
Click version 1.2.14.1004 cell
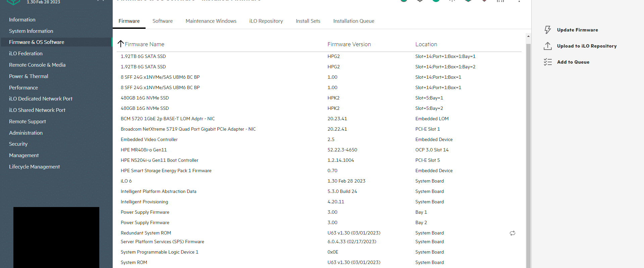[x=340, y=160]
